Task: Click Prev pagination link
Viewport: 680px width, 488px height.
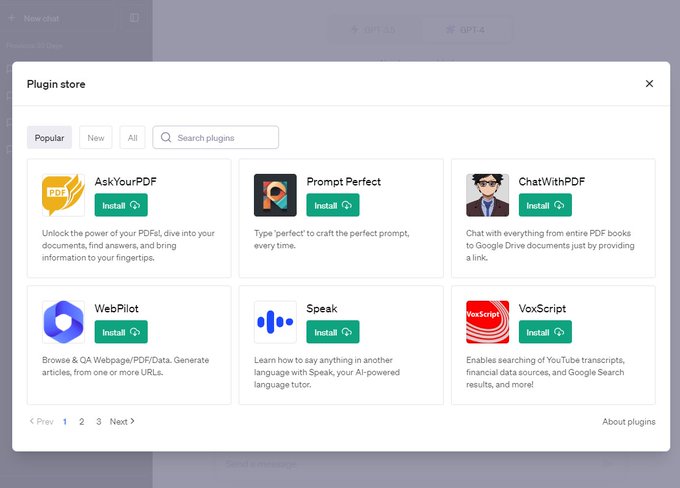Action: coord(41,422)
